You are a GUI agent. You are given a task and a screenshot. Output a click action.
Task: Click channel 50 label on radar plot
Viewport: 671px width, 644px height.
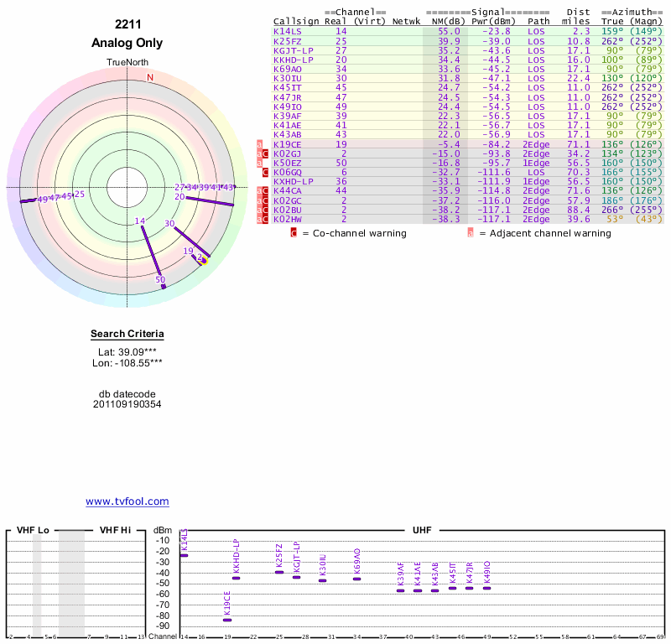[160, 279]
